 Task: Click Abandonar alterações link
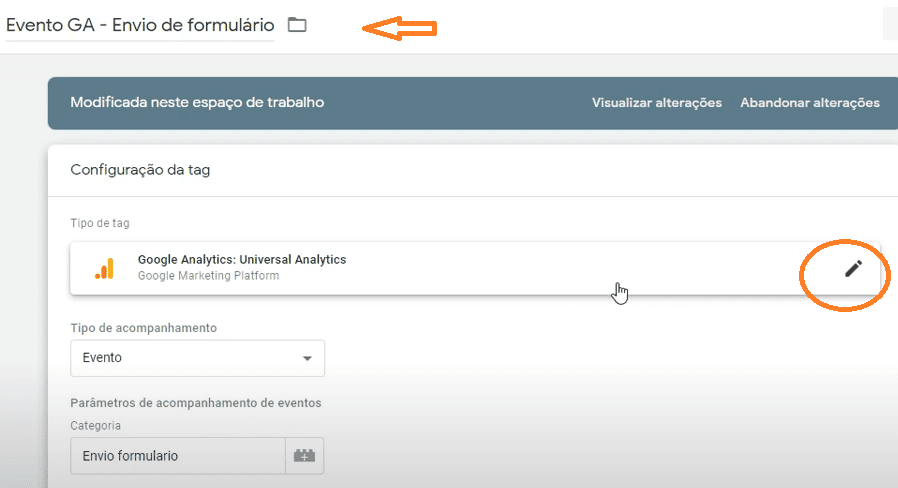[810, 103]
